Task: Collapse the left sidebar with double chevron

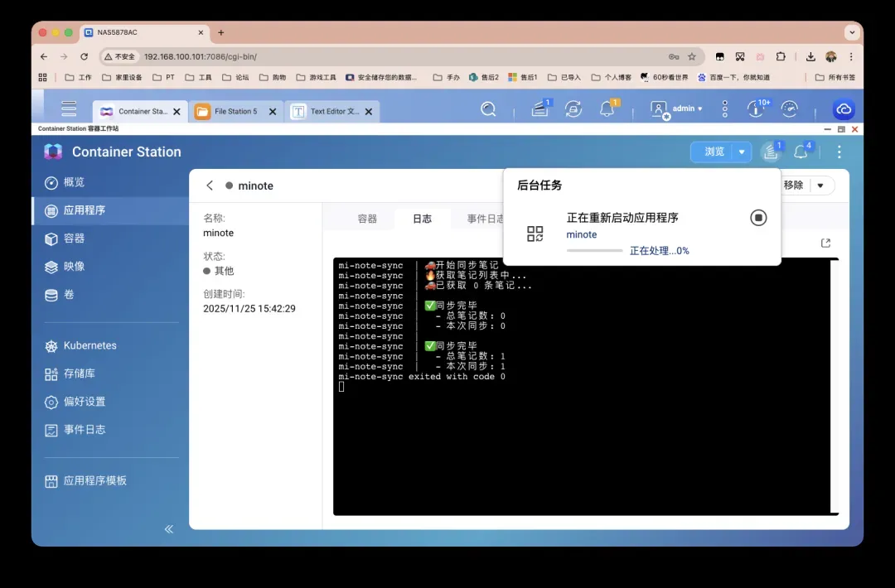Action: (169, 528)
